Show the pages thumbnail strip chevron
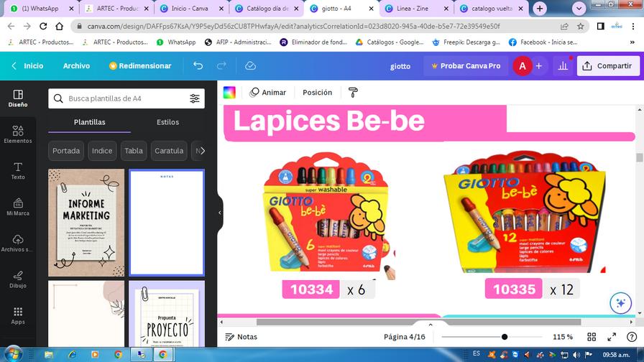This screenshot has width=644, height=362. coord(431,324)
